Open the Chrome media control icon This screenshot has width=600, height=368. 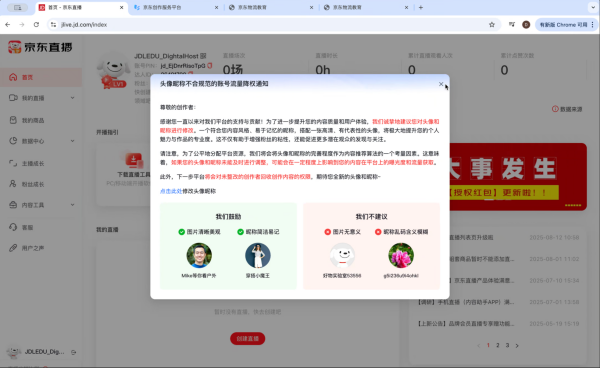(512, 24)
